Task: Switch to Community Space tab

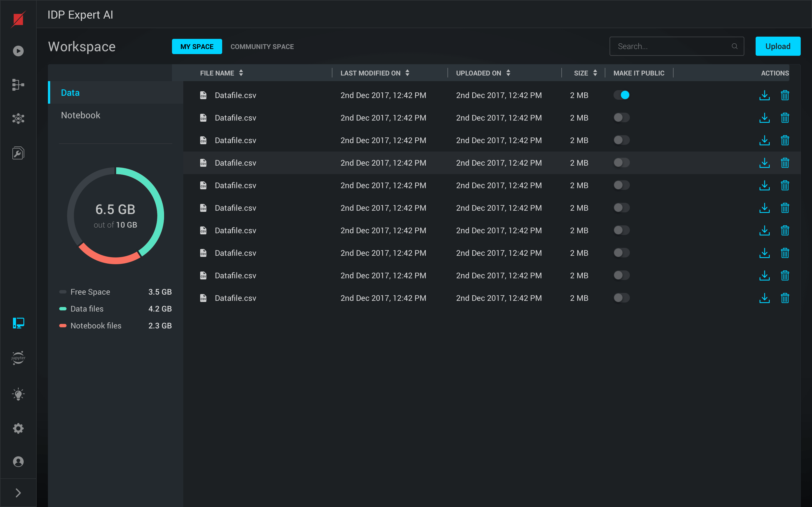Action: (x=262, y=46)
